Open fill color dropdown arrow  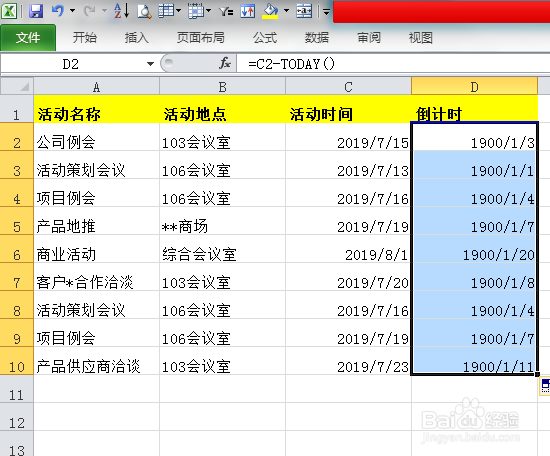(x=286, y=11)
